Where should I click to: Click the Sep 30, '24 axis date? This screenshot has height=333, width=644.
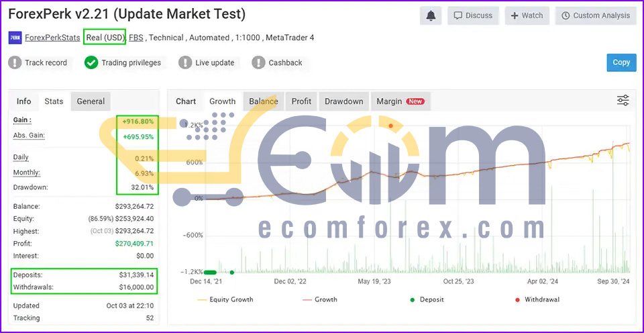[x=612, y=281]
